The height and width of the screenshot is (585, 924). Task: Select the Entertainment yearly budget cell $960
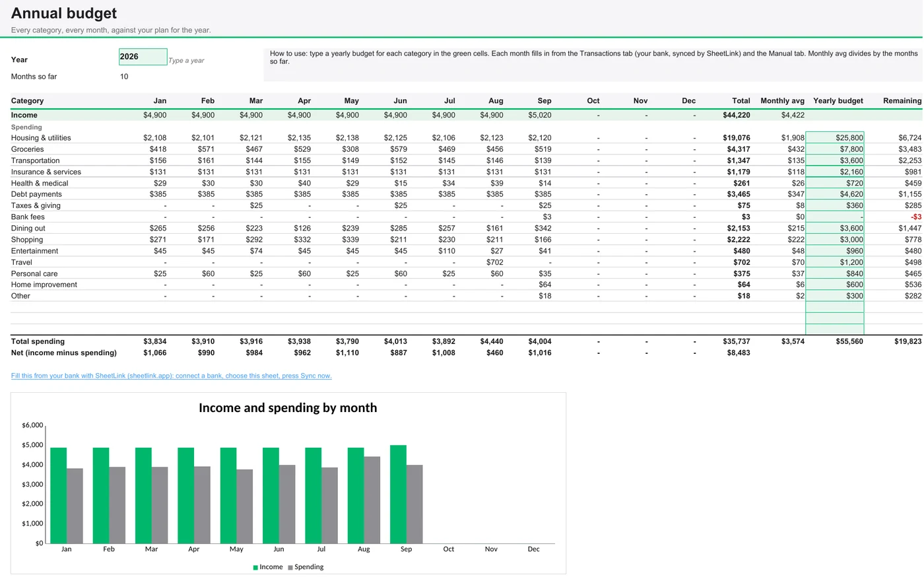tap(835, 251)
